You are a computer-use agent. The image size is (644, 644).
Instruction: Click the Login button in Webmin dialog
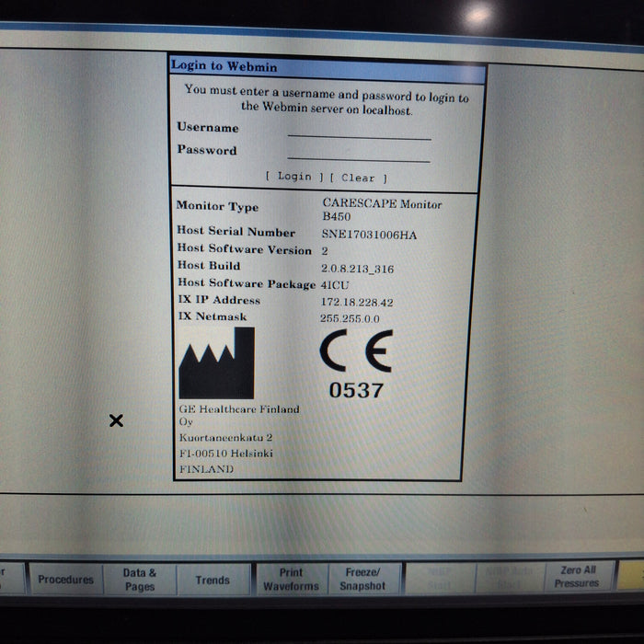[x=294, y=177]
